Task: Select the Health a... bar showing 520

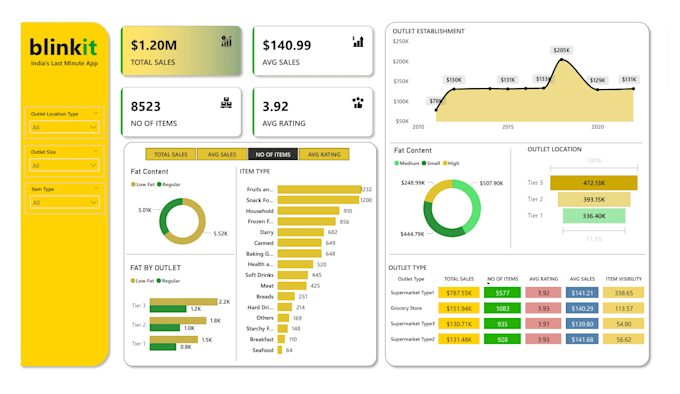Action: (295, 264)
